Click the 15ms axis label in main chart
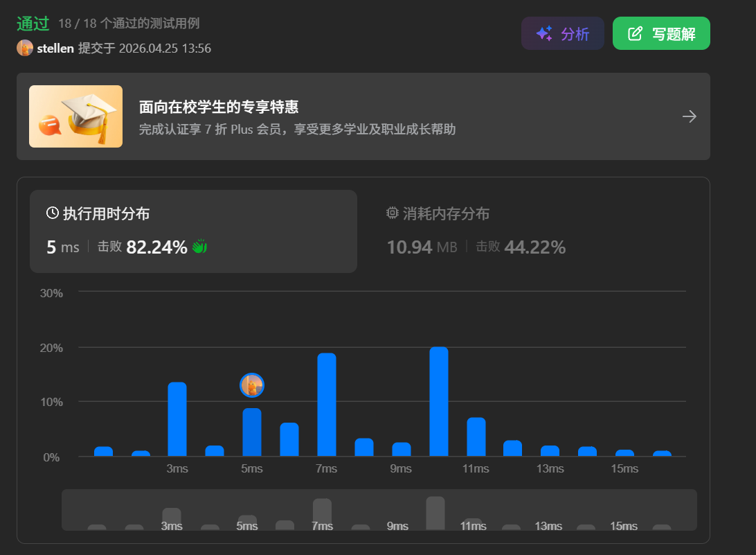 point(624,468)
